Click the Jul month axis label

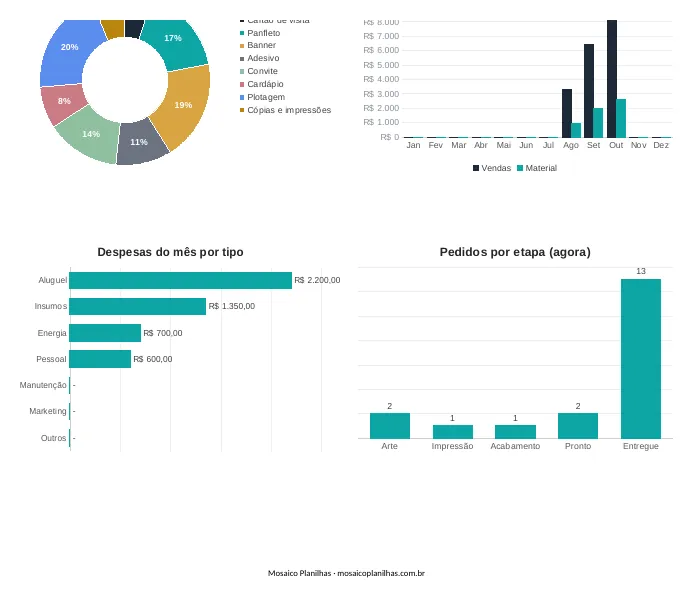coord(548,145)
